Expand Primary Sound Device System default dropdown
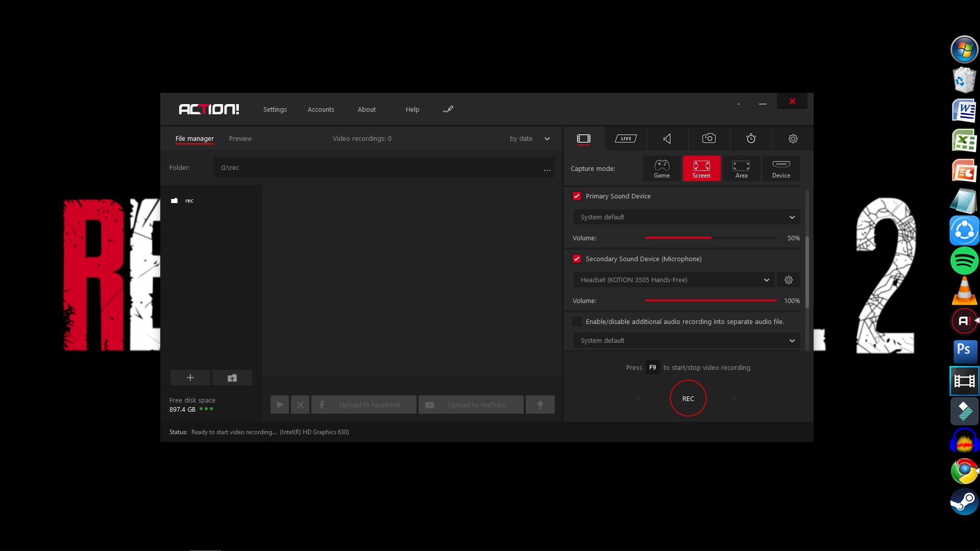 pyautogui.click(x=687, y=217)
